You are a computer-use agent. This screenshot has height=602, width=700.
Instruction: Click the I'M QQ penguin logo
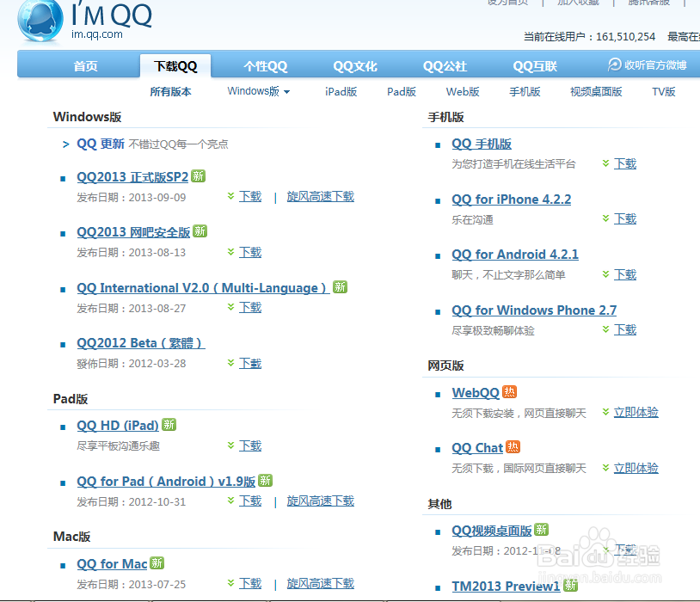[x=40, y=21]
